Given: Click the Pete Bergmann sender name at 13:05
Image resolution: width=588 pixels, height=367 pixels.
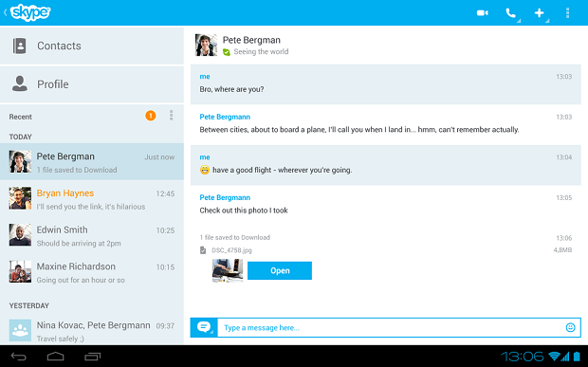Looking at the screenshot, I should 225,197.
